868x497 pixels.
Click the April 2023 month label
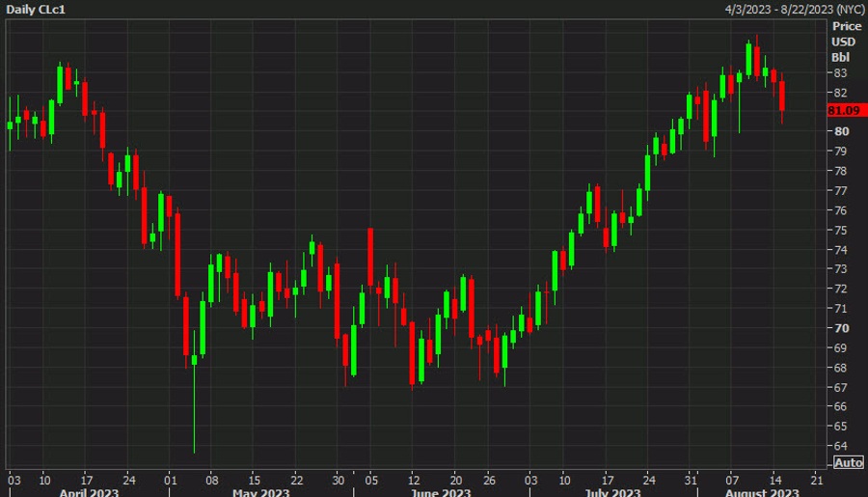pos(90,491)
